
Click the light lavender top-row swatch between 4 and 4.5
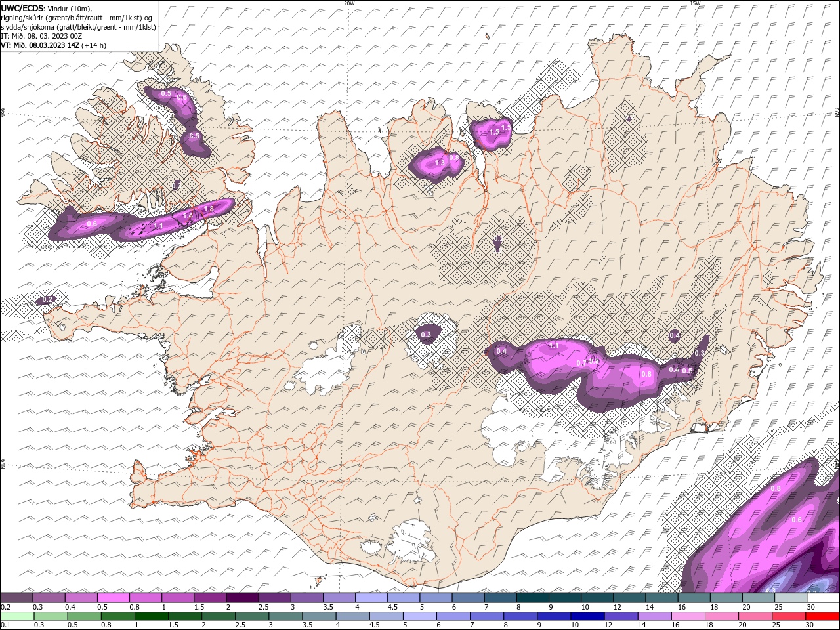click(371, 598)
